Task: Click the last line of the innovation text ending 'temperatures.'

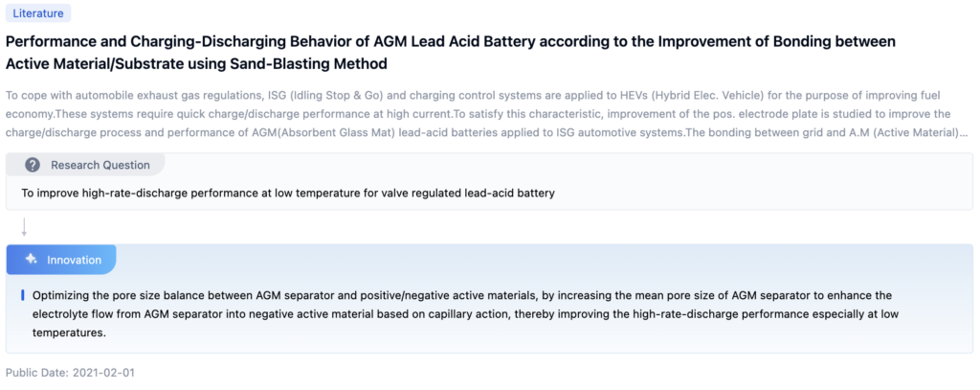Action: click(x=69, y=333)
